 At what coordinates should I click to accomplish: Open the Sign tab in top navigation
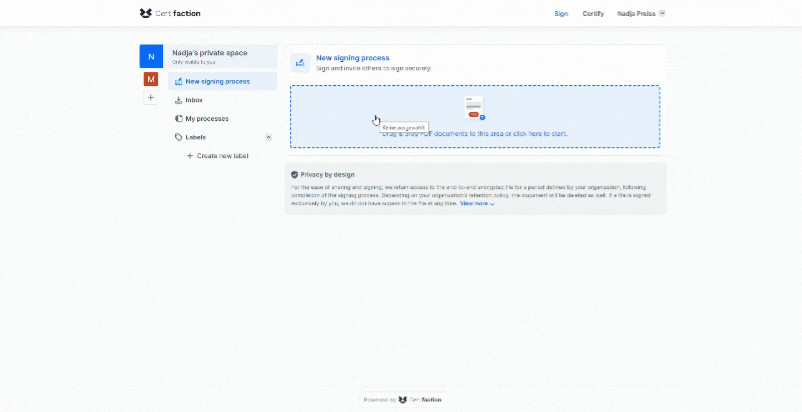tap(561, 14)
